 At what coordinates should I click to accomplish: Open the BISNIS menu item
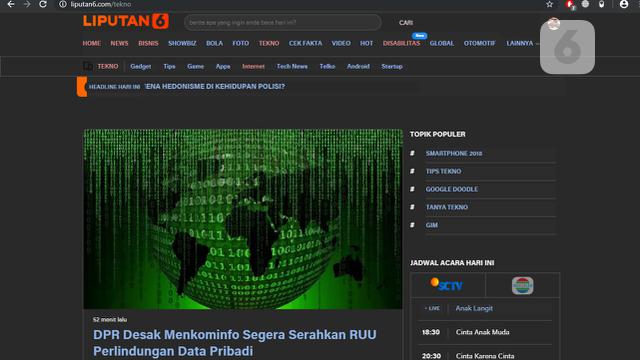point(148,43)
